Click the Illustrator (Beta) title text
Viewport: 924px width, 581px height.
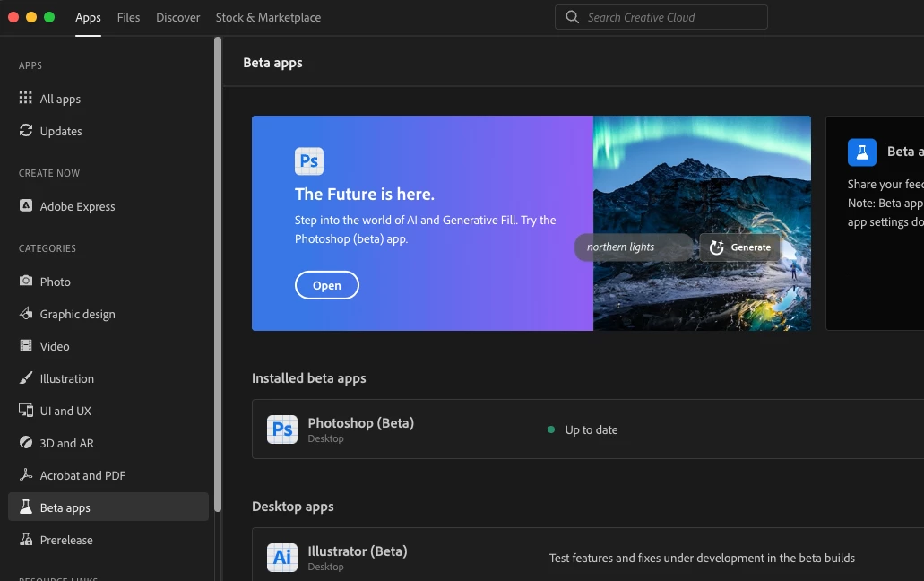click(357, 551)
